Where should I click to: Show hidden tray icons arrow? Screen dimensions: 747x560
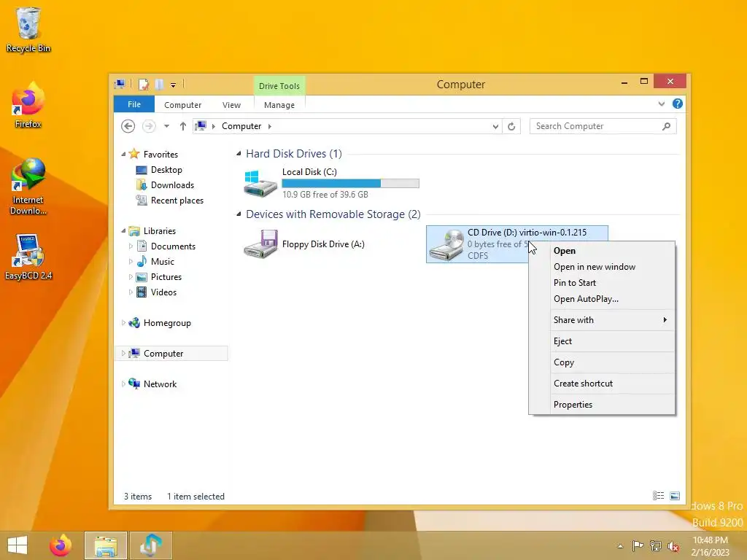[x=620, y=545]
